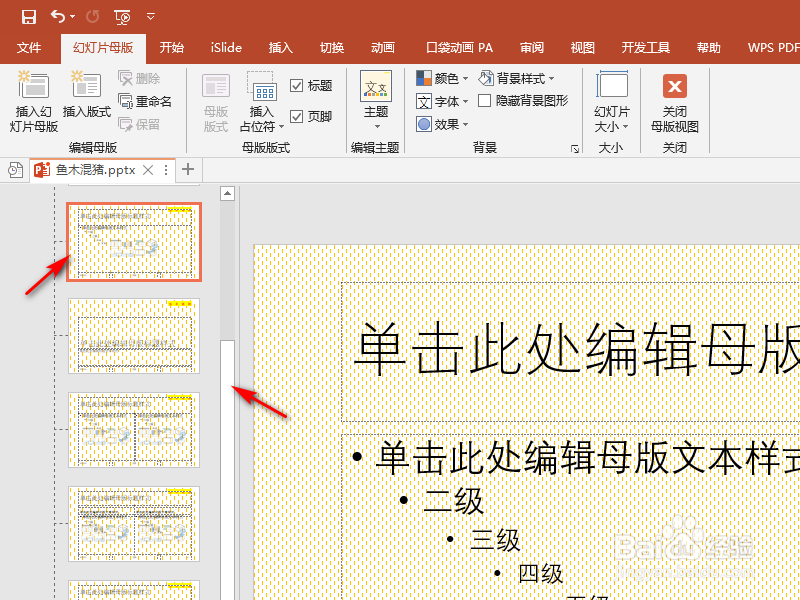Open the 颜色 theme colors dropdown
800x600 pixels.
[x=442, y=78]
